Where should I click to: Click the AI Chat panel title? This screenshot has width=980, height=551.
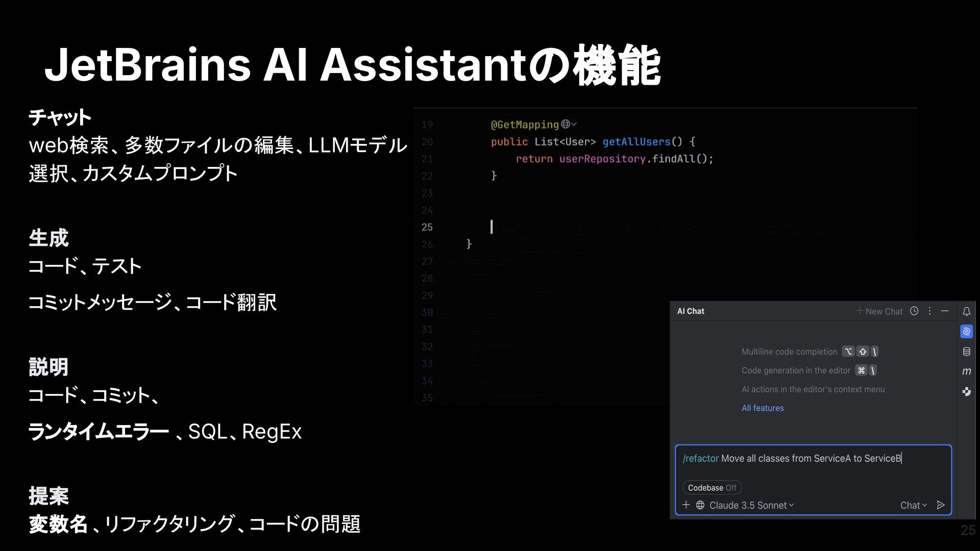point(691,311)
